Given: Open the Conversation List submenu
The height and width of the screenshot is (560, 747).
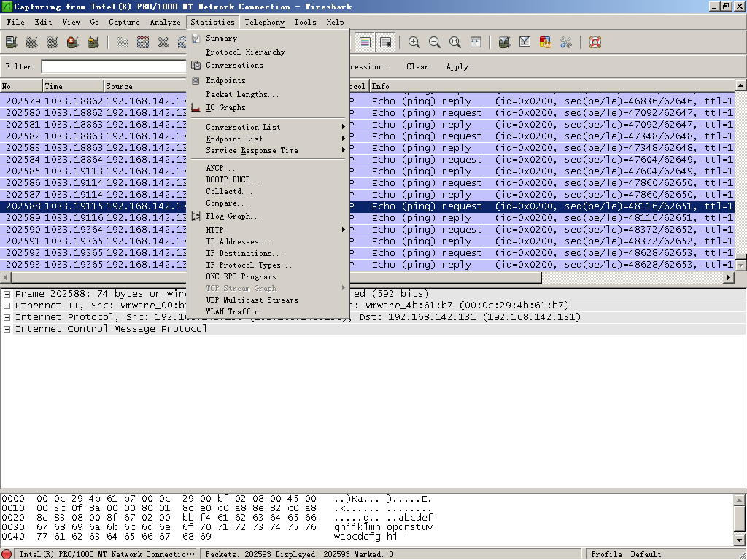Looking at the screenshot, I should 268,127.
